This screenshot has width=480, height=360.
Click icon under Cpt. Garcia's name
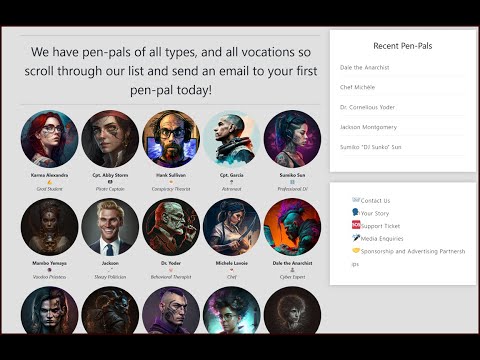pos(232,182)
